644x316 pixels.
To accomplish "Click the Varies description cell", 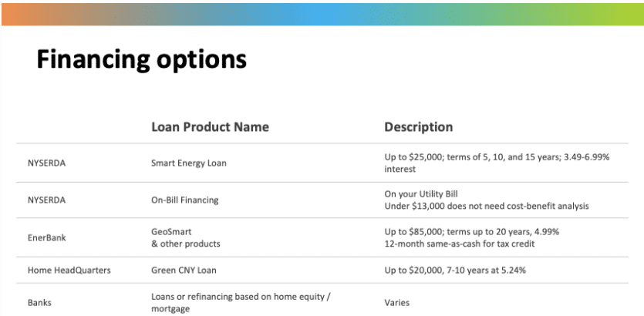I will point(396,303).
